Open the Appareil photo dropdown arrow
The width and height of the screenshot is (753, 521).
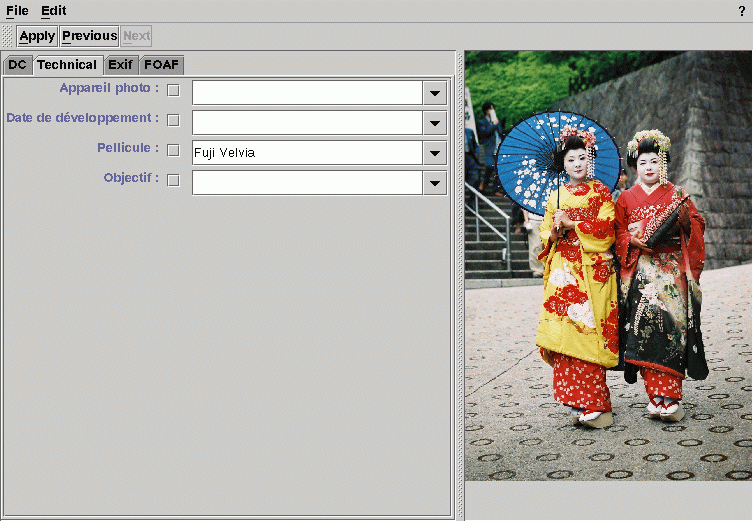click(435, 93)
